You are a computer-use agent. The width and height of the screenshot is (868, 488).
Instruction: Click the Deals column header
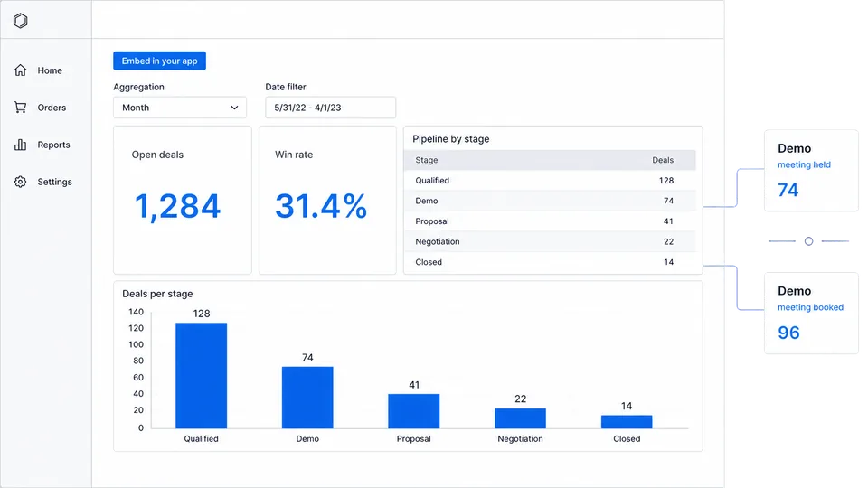coord(663,160)
